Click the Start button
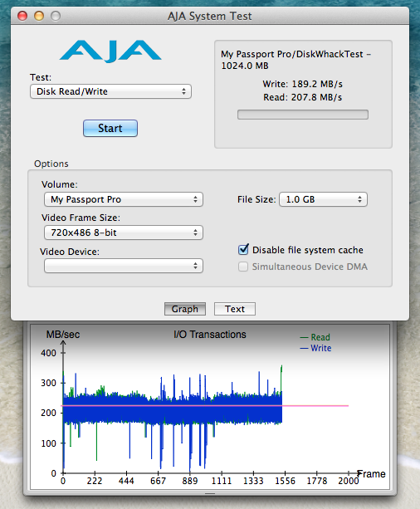Image resolution: width=420 pixels, height=509 pixels. point(110,128)
